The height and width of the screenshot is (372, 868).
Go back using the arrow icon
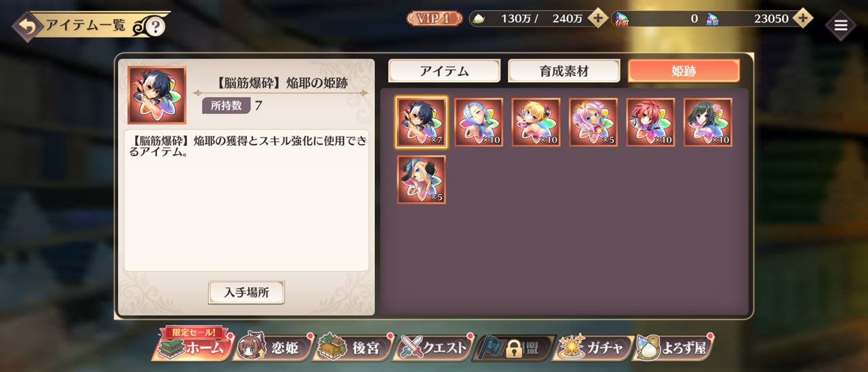pos(28,26)
